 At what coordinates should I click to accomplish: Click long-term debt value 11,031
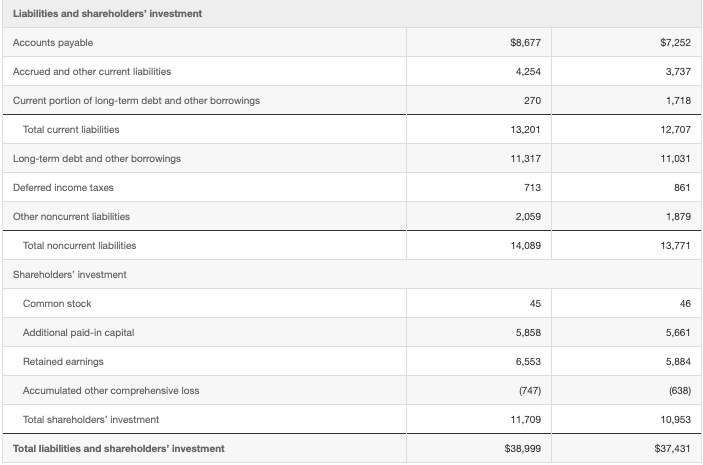675,159
